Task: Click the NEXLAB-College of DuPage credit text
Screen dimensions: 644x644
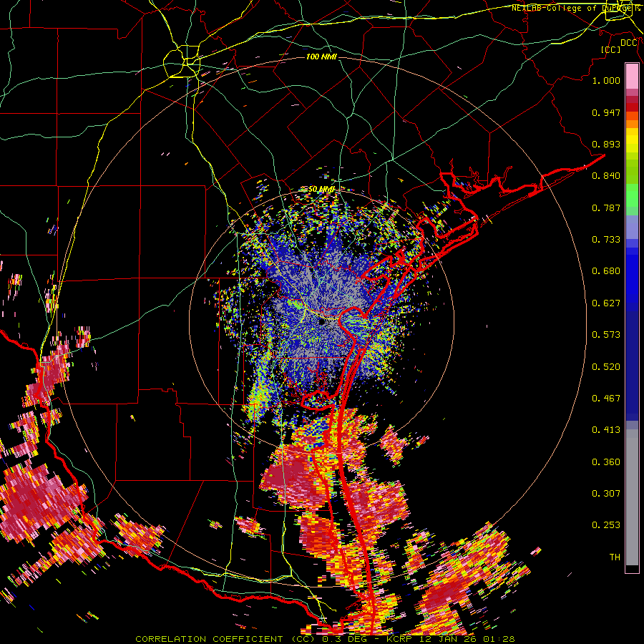Action: click(575, 8)
